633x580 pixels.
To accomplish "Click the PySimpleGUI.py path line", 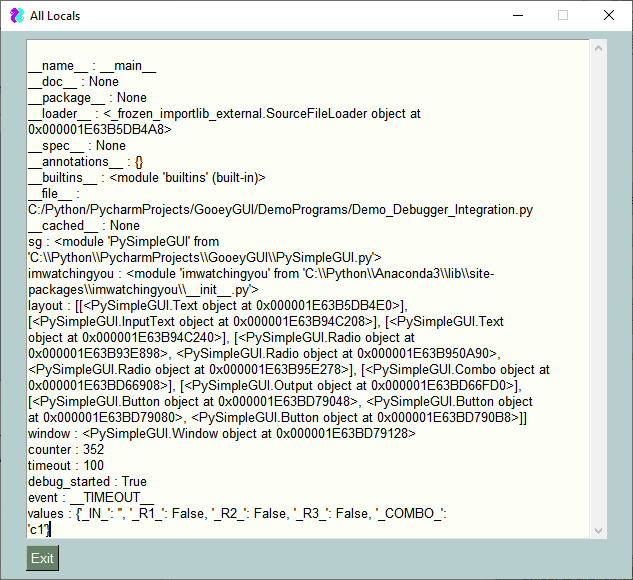I will (x=205, y=258).
